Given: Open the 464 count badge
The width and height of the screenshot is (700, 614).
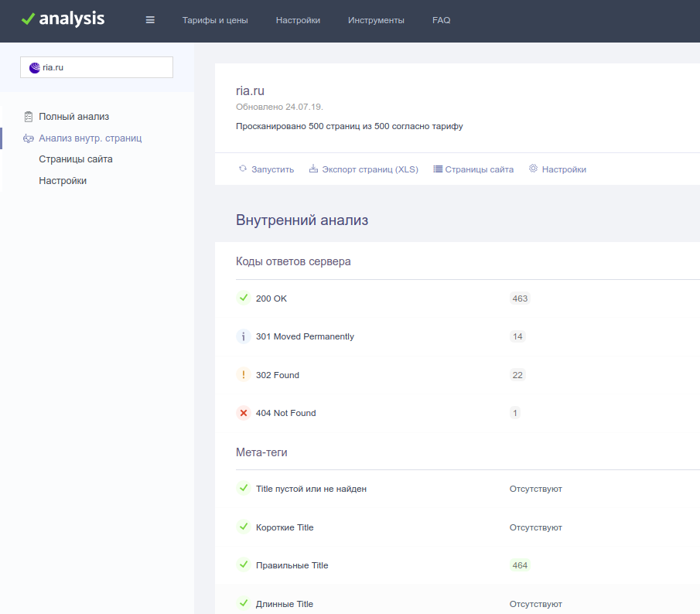Looking at the screenshot, I should tap(520, 565).
